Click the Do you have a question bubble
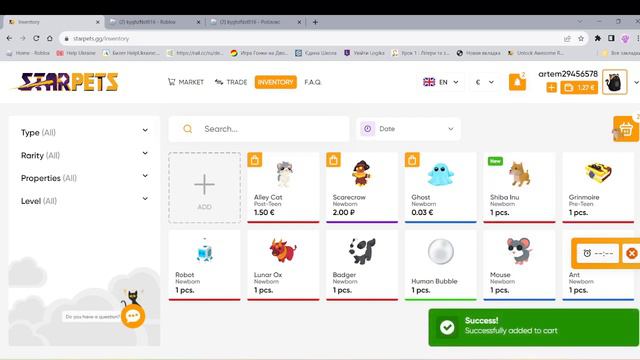Screen dimensions: 640x360 click(x=93, y=317)
